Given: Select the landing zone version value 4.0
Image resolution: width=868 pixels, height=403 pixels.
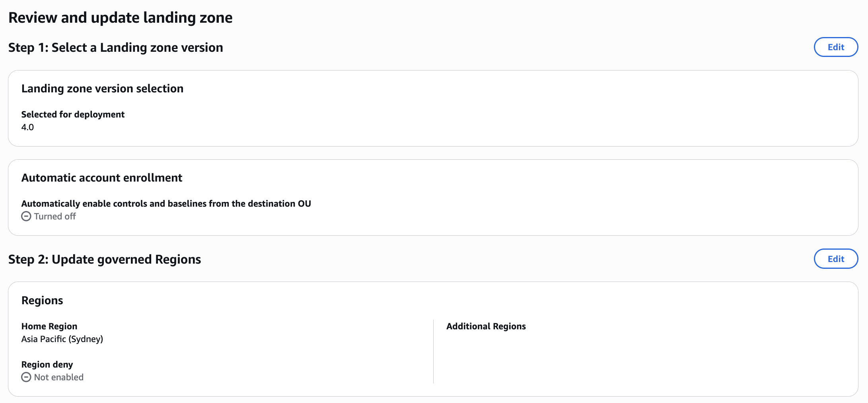Looking at the screenshot, I should tap(27, 127).
